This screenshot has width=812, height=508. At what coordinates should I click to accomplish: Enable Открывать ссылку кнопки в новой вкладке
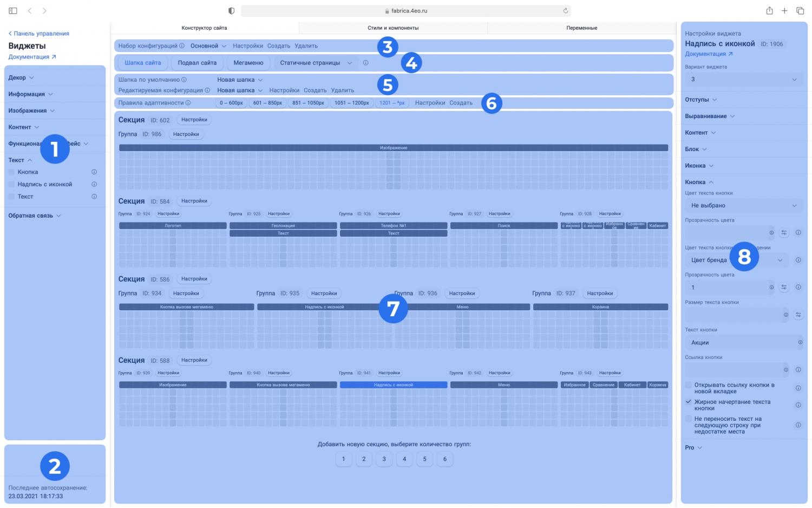pyautogui.click(x=689, y=385)
